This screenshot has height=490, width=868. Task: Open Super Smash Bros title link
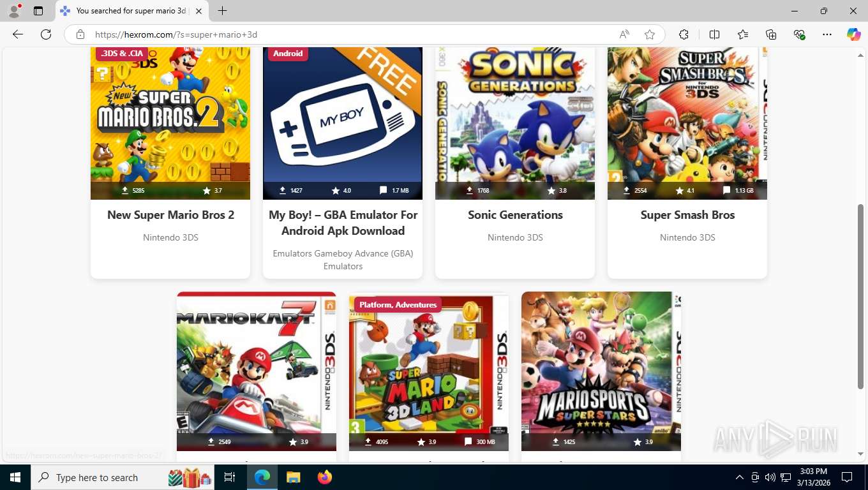coord(687,215)
